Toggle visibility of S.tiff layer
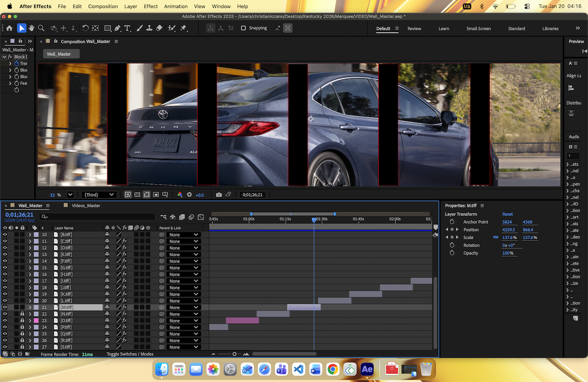The height and width of the screenshot is (382, 588). point(5,347)
